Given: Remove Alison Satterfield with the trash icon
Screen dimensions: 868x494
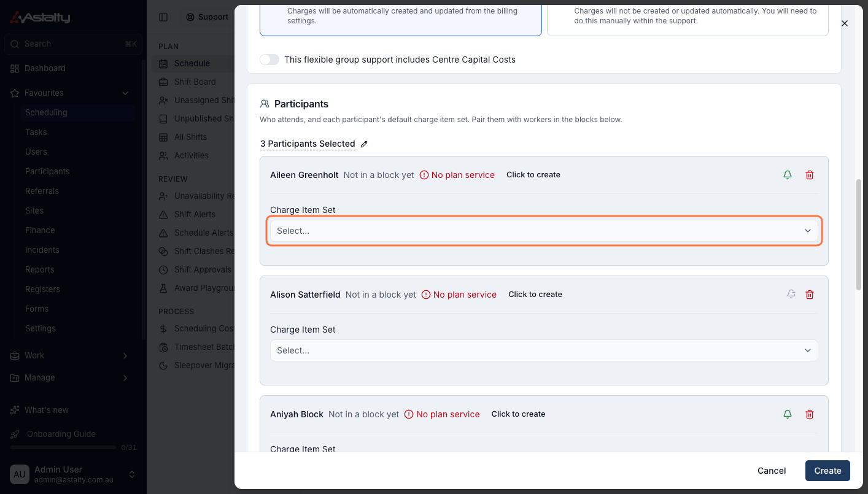Looking at the screenshot, I should tap(810, 295).
